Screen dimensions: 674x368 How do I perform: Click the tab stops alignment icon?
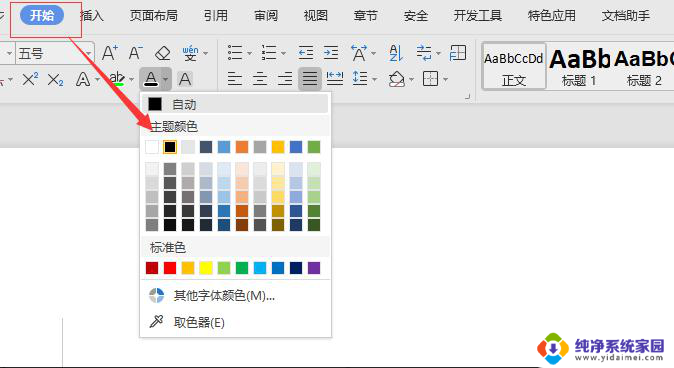point(424,53)
